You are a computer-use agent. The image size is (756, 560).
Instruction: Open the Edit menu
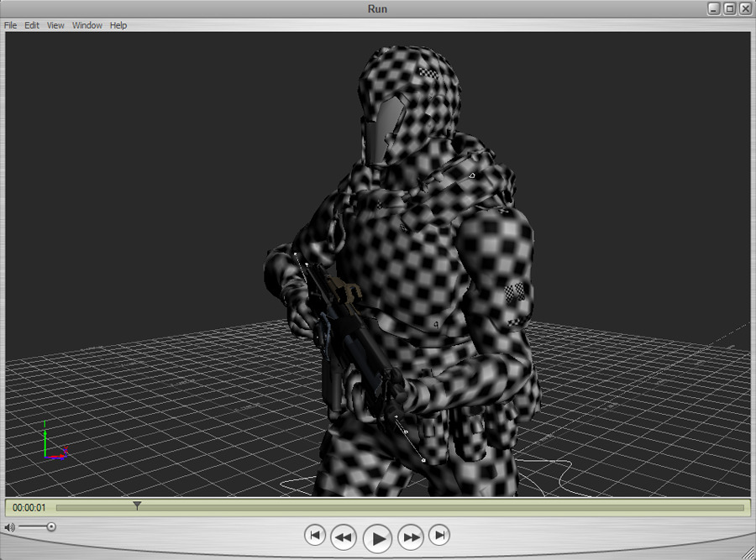coord(32,25)
